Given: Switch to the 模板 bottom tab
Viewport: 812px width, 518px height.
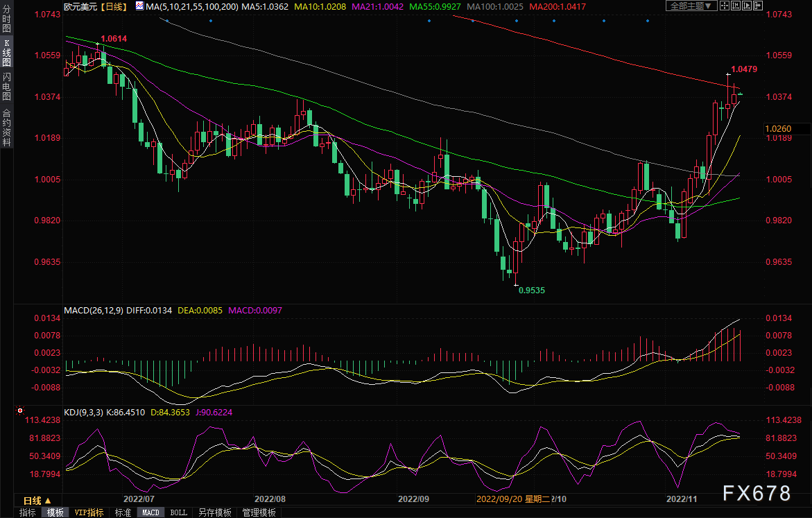Looking at the screenshot, I should click(55, 512).
